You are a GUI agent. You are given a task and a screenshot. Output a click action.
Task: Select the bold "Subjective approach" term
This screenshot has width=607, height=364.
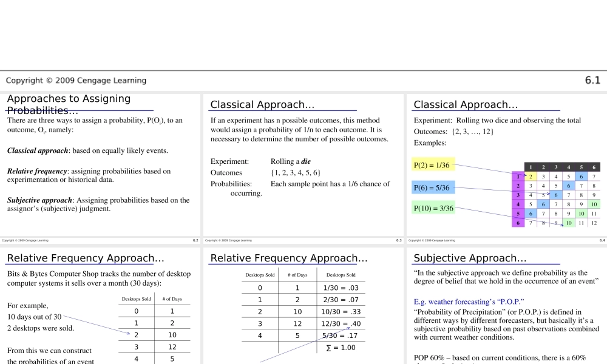pyautogui.click(x=39, y=200)
